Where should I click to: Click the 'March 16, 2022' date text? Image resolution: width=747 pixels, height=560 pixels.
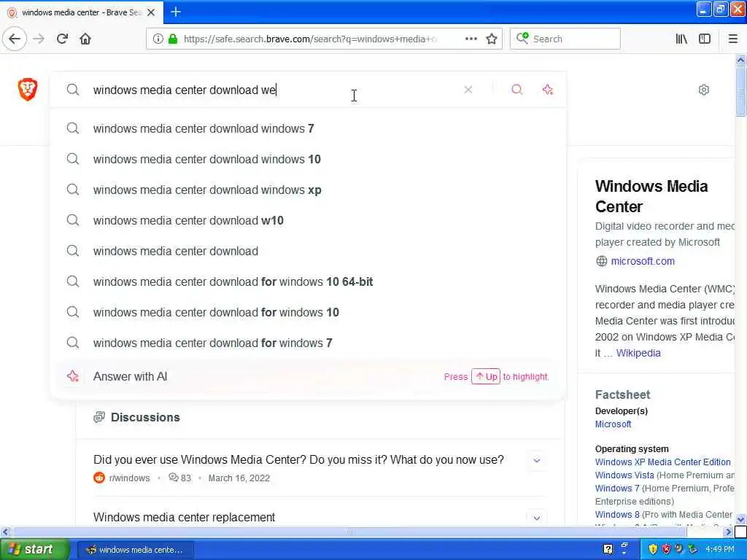coord(239,478)
